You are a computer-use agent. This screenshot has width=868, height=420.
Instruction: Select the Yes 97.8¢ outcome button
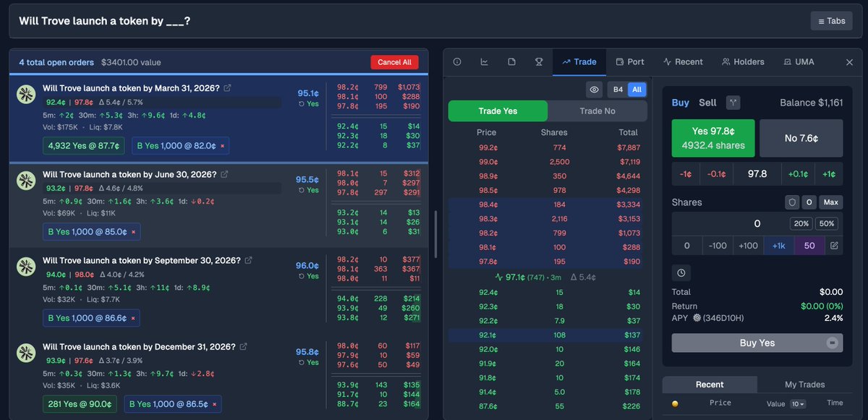713,137
